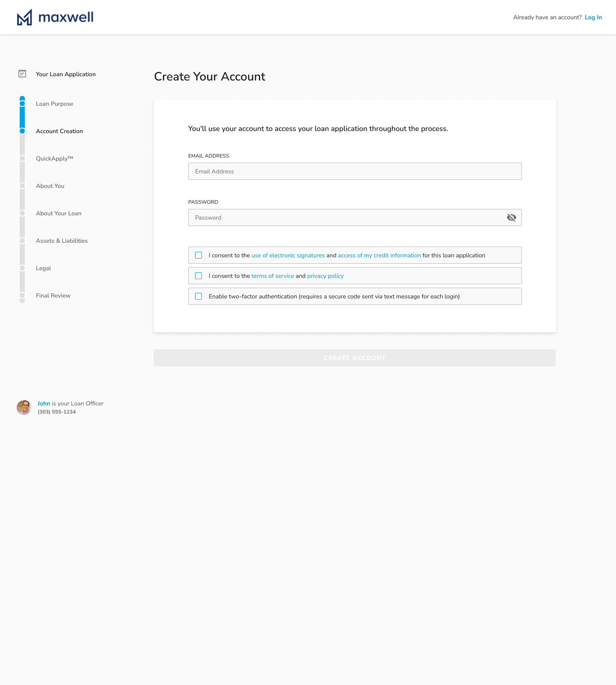Click the Create Account button
This screenshot has height=685, width=616.
(x=355, y=358)
